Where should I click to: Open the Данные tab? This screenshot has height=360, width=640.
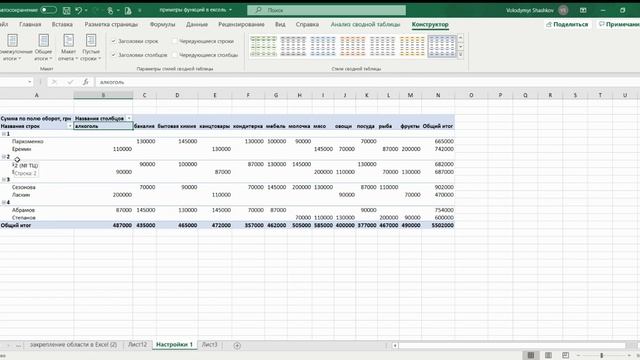click(x=197, y=24)
